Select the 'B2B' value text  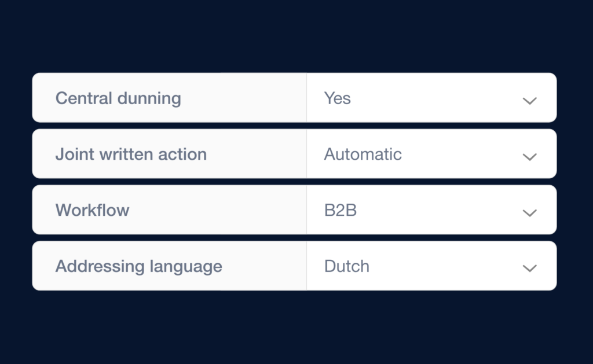point(341,210)
